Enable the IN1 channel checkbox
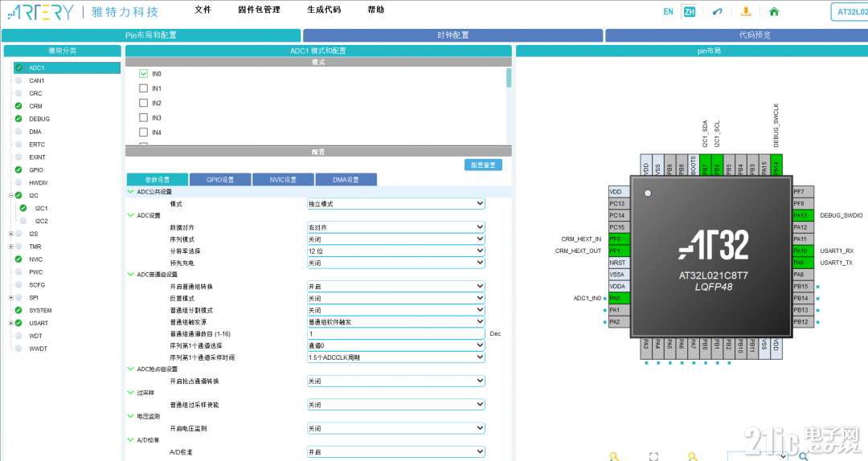This screenshot has height=461, width=868. click(143, 88)
